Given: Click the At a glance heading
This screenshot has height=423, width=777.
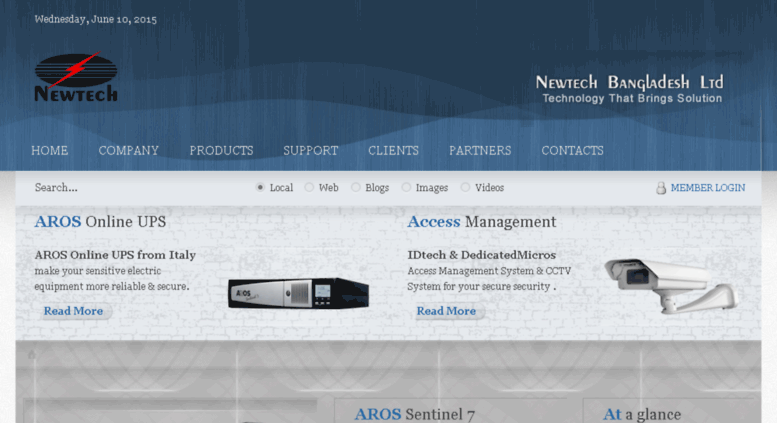Looking at the screenshot, I should [x=642, y=414].
